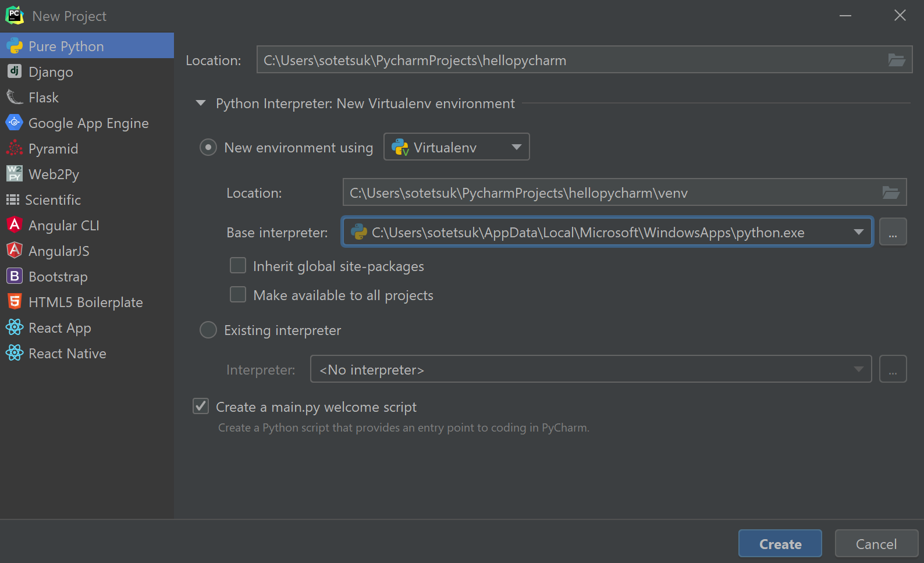924x563 pixels.
Task: Close the New Project dialog
Action: [x=900, y=16]
